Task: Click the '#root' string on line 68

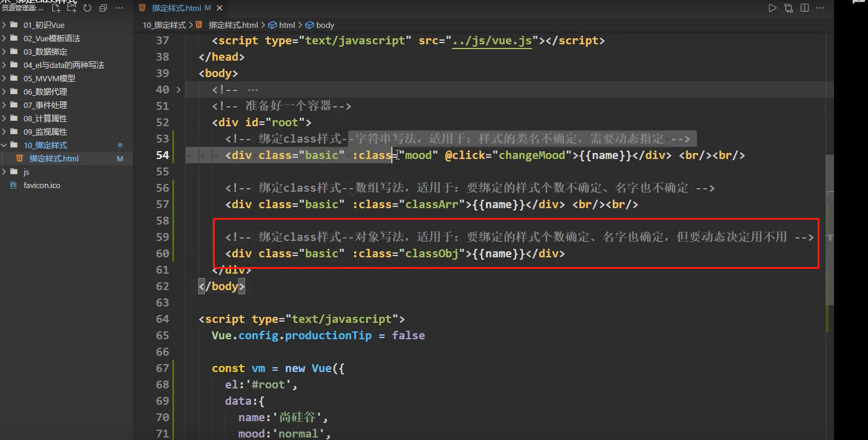Action: (x=268, y=385)
